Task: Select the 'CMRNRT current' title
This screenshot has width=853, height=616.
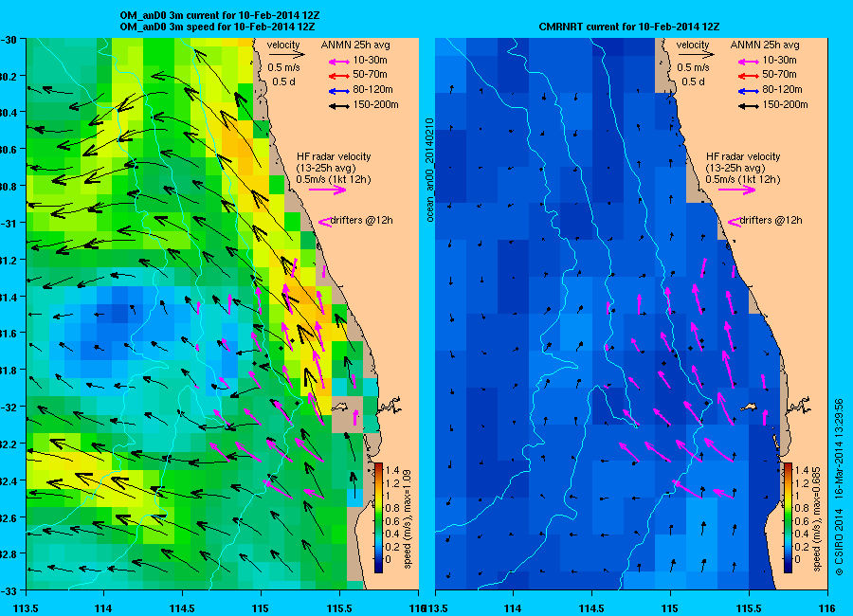Action: pyautogui.click(x=629, y=27)
